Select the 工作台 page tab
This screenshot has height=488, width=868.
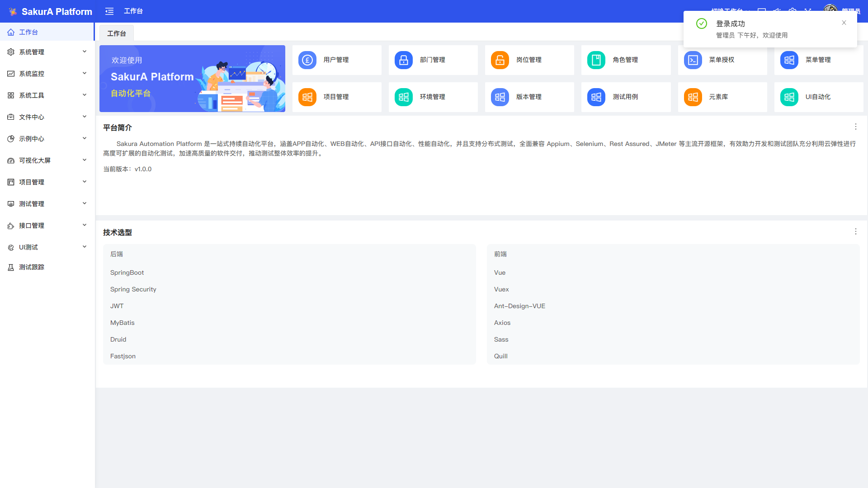[117, 33]
